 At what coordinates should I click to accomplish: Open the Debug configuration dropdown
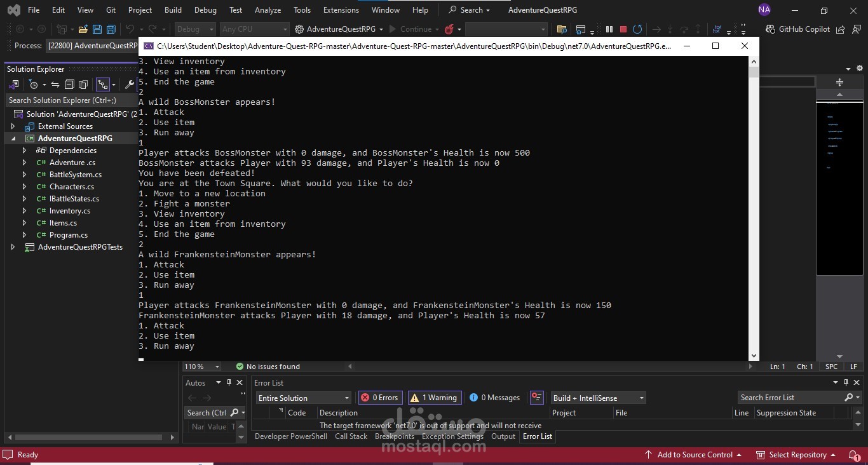pyautogui.click(x=195, y=29)
